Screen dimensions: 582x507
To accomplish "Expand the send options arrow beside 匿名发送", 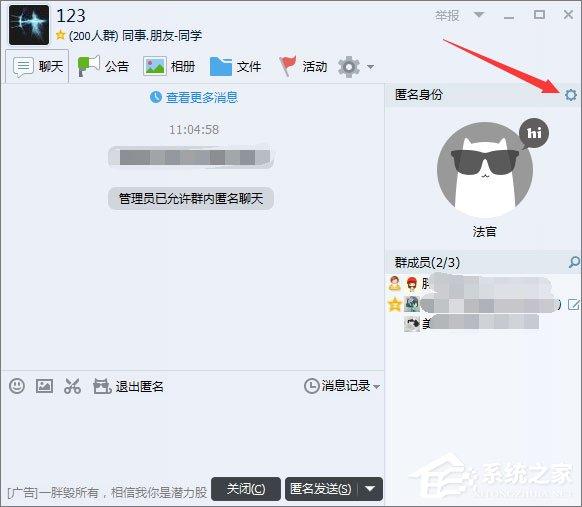I will [370, 489].
